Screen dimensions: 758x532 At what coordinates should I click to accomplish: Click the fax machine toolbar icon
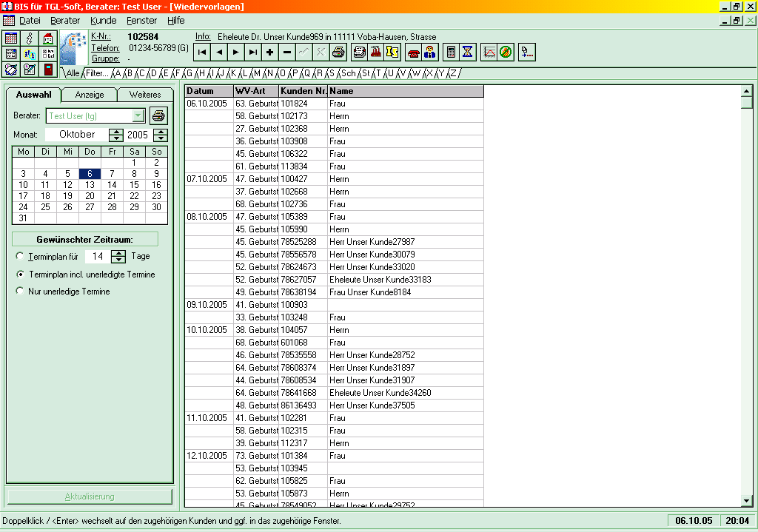(x=359, y=53)
